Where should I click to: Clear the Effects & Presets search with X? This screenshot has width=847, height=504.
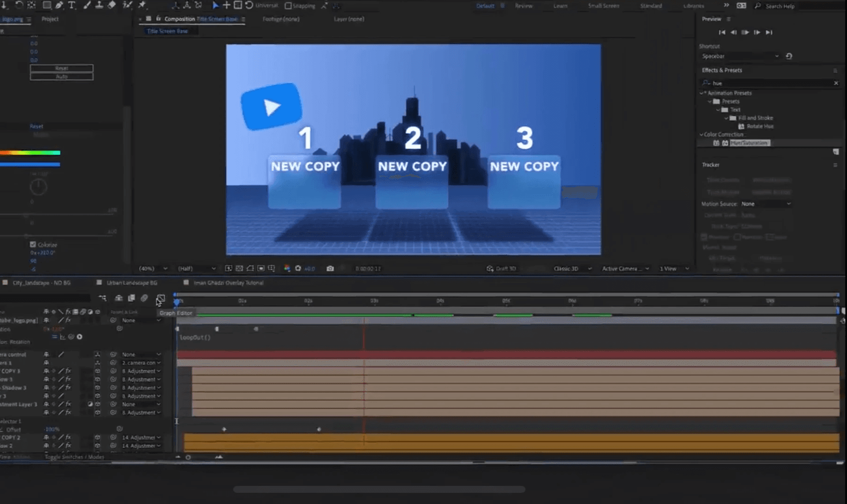(x=836, y=83)
